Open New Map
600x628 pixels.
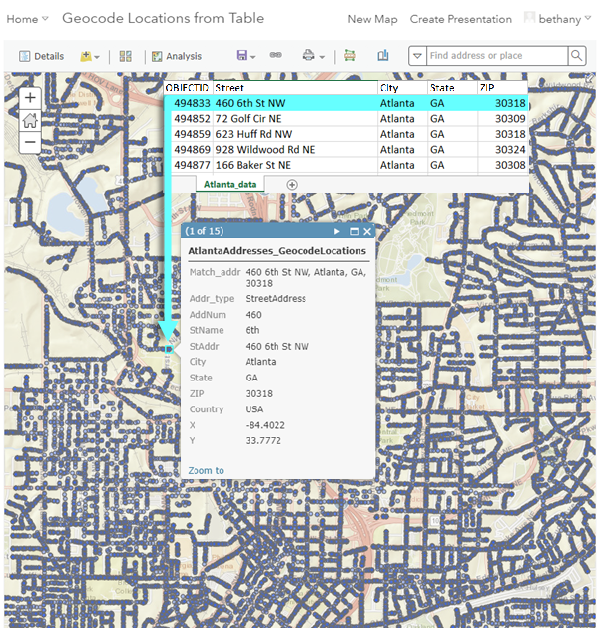(x=372, y=19)
